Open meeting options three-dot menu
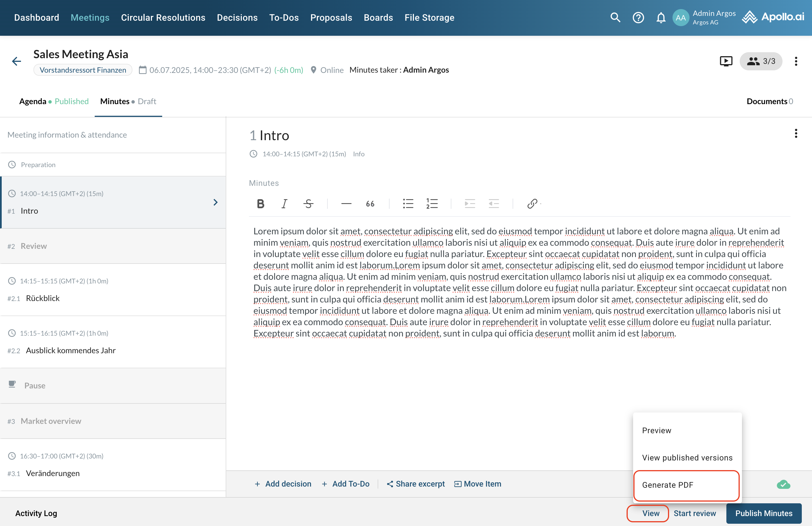Viewport: 812px width, 526px height. (x=796, y=61)
